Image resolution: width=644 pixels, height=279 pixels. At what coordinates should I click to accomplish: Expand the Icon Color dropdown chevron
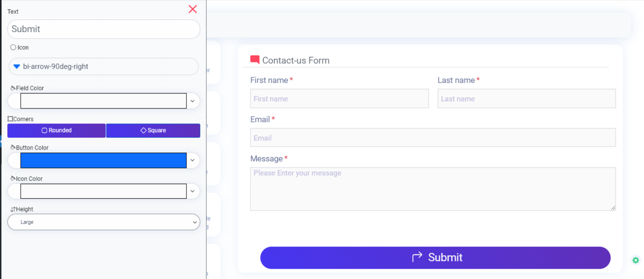[x=192, y=191]
